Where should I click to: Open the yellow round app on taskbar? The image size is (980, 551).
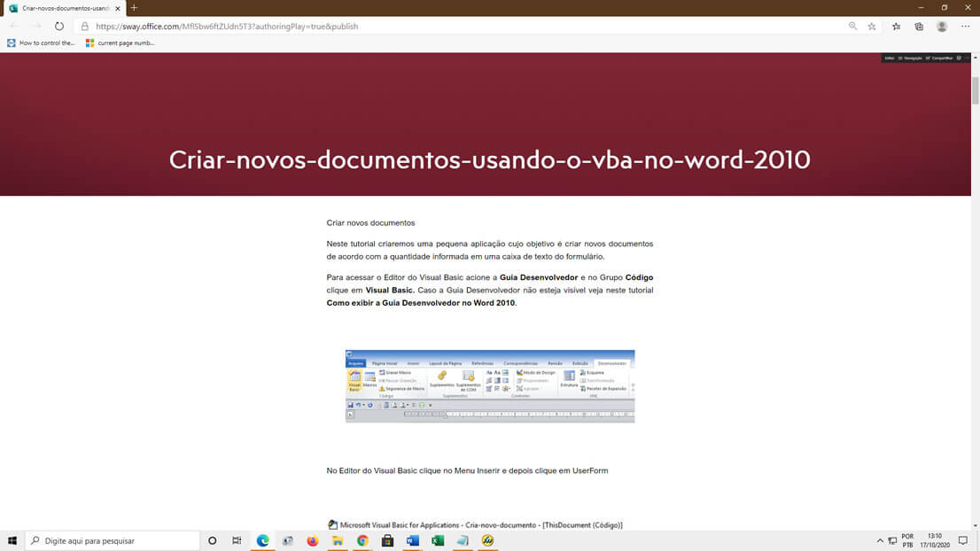click(x=487, y=540)
